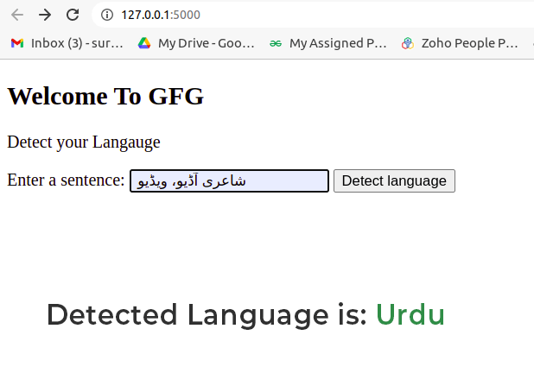The width and height of the screenshot is (534, 392).
Task: Open the My Assigned P… bookmark
Action: [x=338, y=43]
